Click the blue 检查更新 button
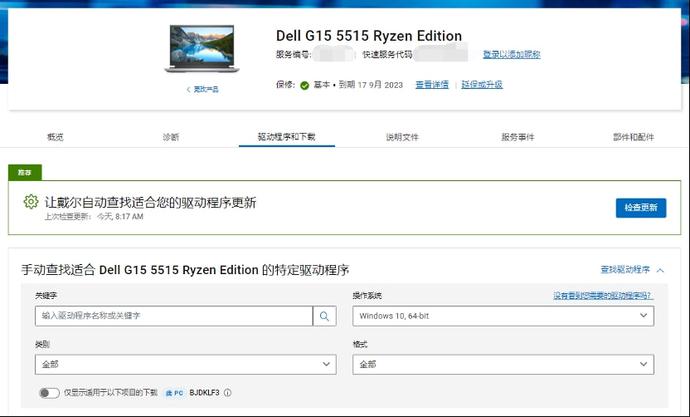Viewport: 690px width, 417px height. 641,208
